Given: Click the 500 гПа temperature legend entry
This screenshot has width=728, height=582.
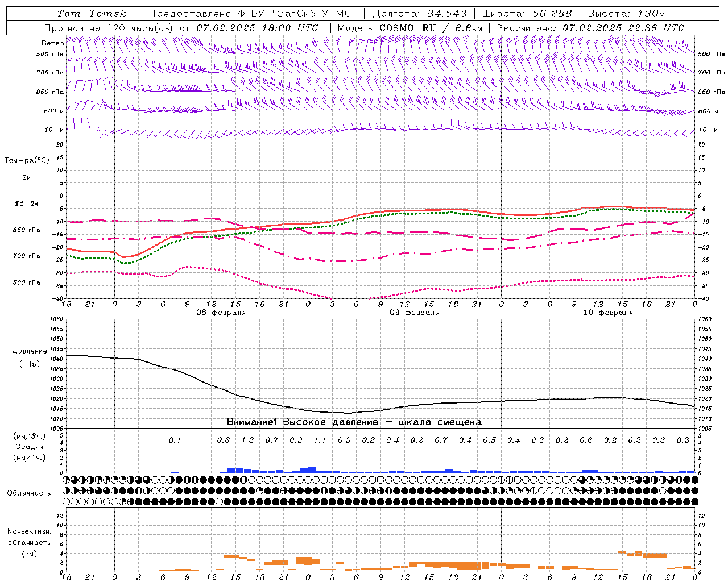Looking at the screenshot, I should (x=27, y=282).
